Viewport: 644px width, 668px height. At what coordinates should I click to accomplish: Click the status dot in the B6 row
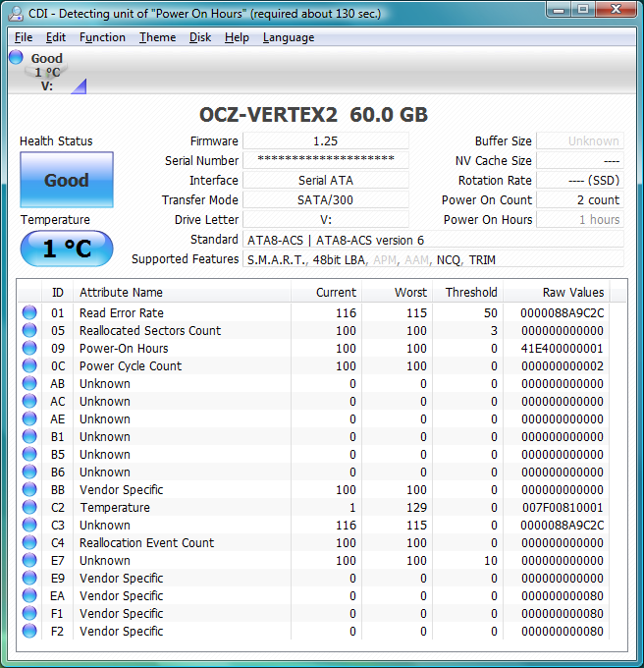(x=29, y=472)
